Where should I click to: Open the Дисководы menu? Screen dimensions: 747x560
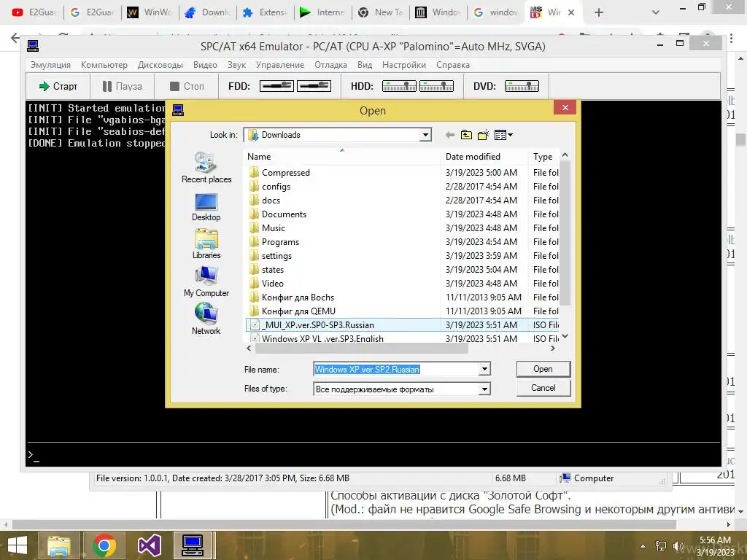pos(160,65)
